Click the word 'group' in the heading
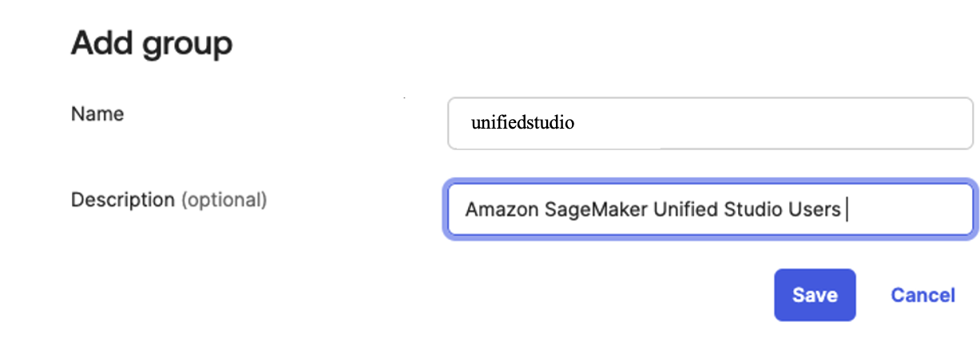This screenshot has height=342, width=980. (x=187, y=44)
